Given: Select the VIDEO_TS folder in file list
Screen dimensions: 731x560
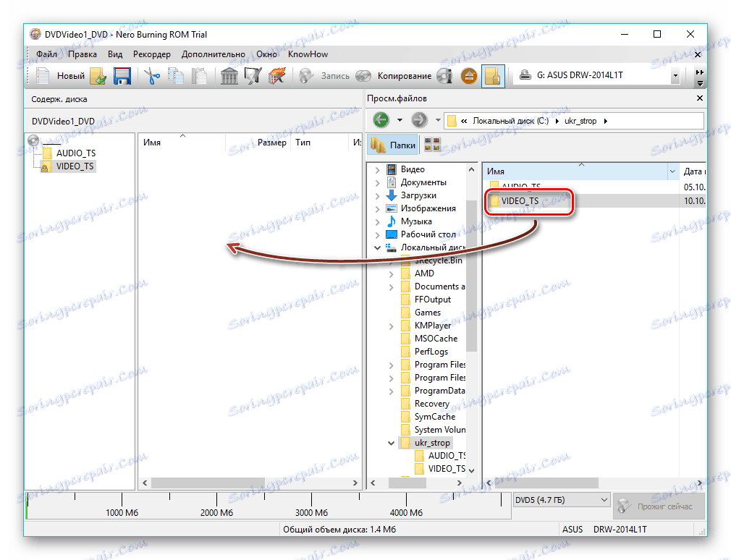Looking at the screenshot, I should tap(520, 201).
